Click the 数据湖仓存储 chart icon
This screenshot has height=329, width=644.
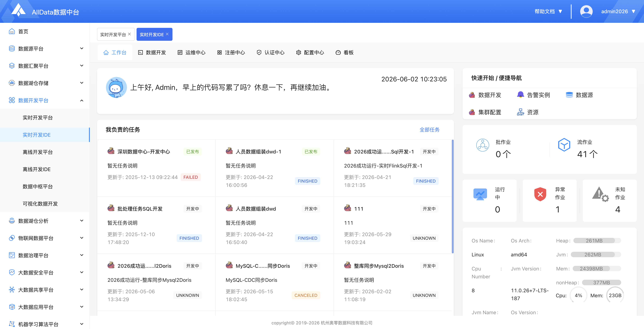tap(12, 83)
